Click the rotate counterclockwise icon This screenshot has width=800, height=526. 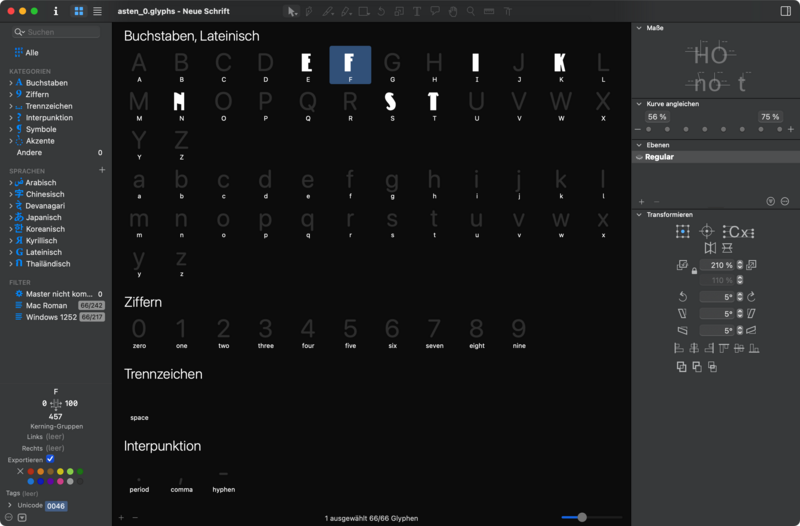point(682,297)
